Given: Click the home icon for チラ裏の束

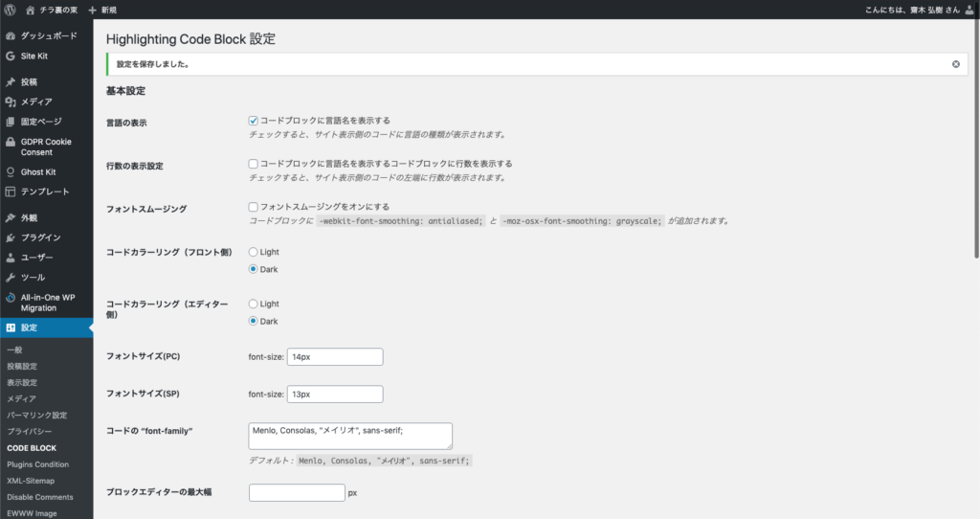Looking at the screenshot, I should tap(30, 10).
